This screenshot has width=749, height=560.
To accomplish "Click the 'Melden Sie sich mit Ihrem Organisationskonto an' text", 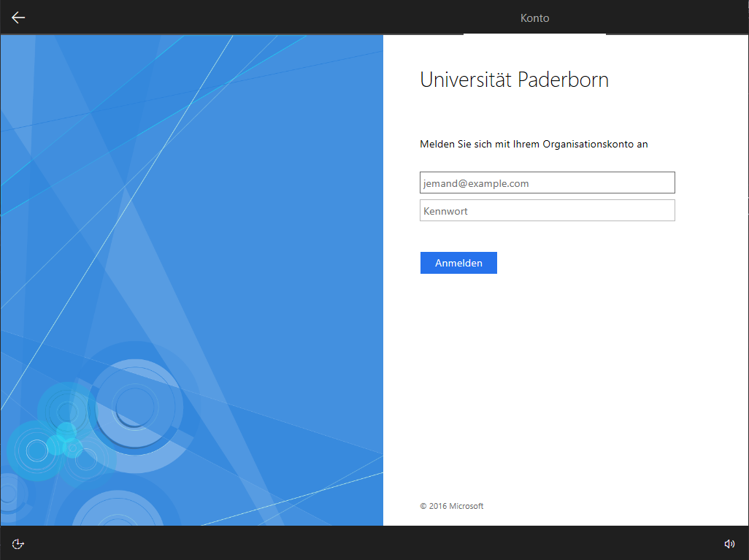I will click(x=534, y=145).
